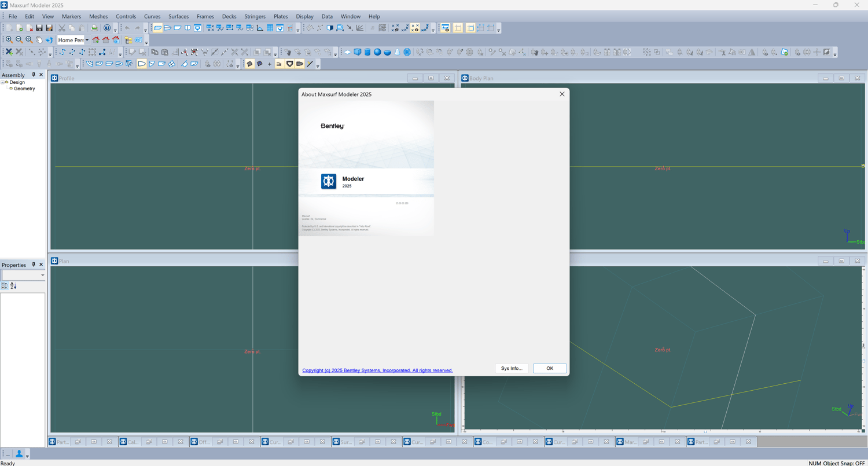Click the yellow line tool icon

[310, 64]
